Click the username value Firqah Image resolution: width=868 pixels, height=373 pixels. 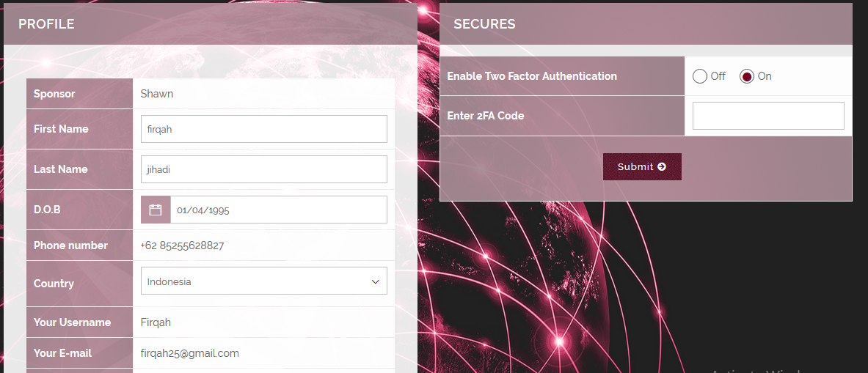click(x=156, y=322)
